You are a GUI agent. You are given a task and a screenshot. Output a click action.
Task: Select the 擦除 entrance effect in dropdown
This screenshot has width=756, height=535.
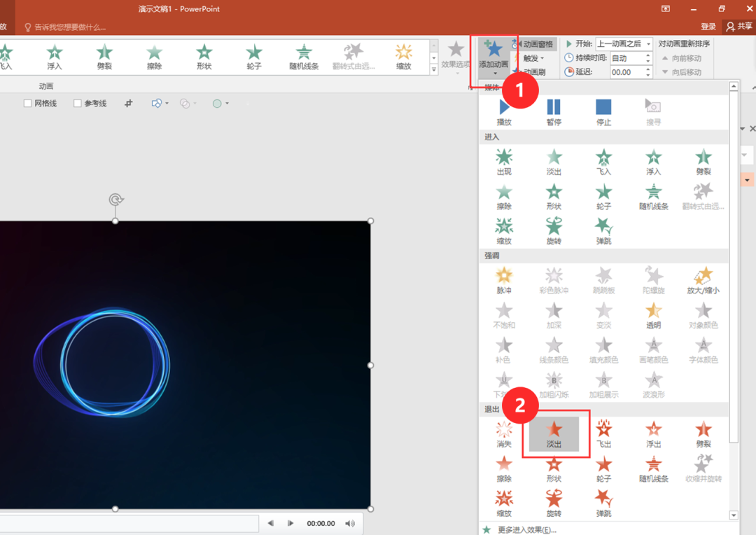coord(504,197)
